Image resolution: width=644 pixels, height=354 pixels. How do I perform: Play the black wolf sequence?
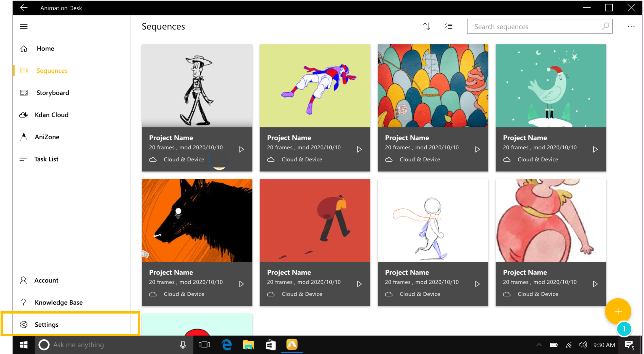point(241,284)
